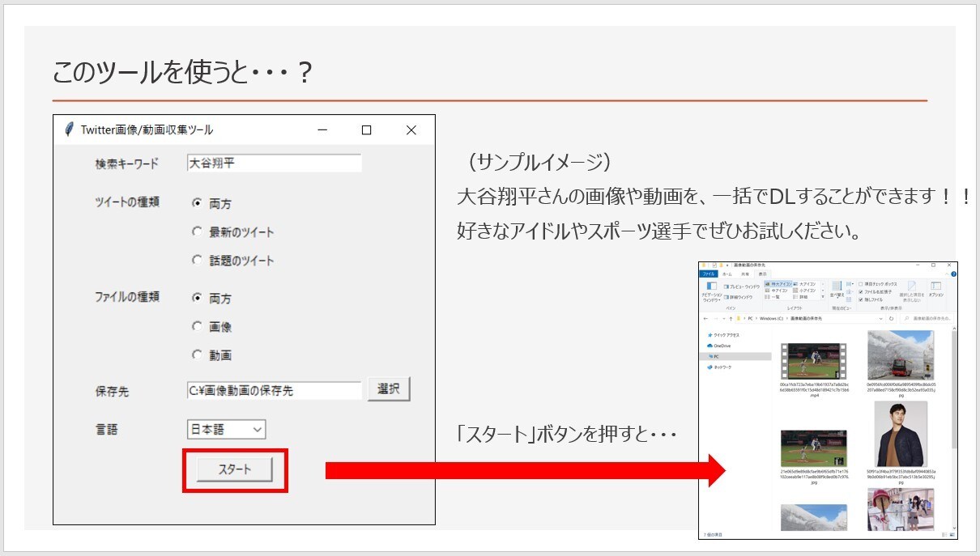The height and width of the screenshot is (556, 980).
Task: Choose 動画 file type radio button
Action: 197,355
